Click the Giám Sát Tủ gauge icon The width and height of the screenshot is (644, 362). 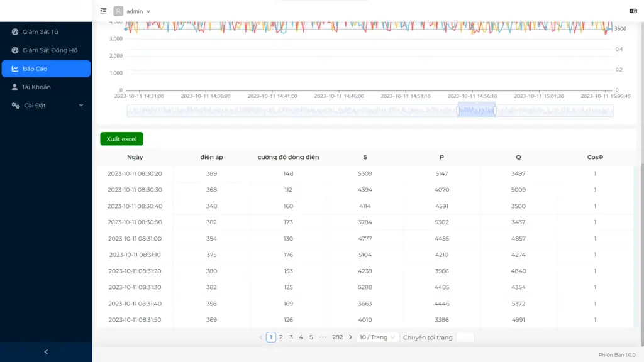(x=15, y=31)
